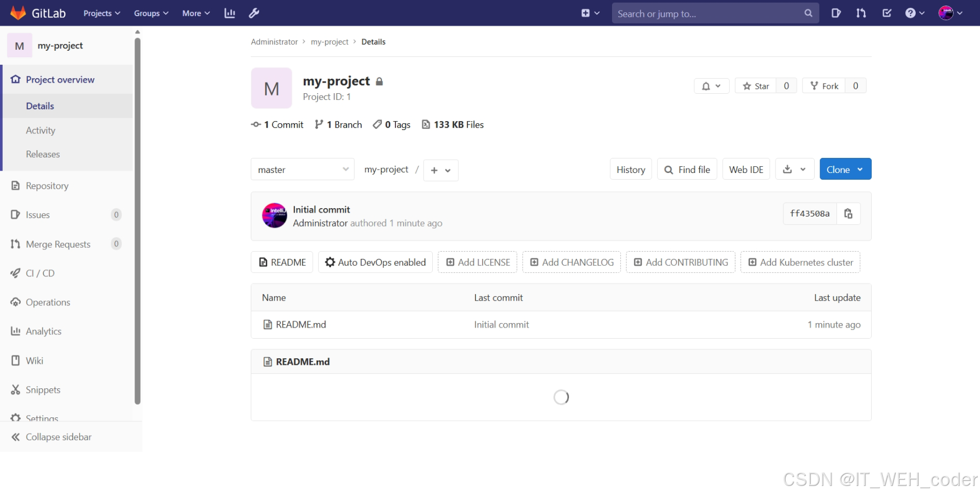
Task: Open the master branch selector
Action: (x=303, y=170)
